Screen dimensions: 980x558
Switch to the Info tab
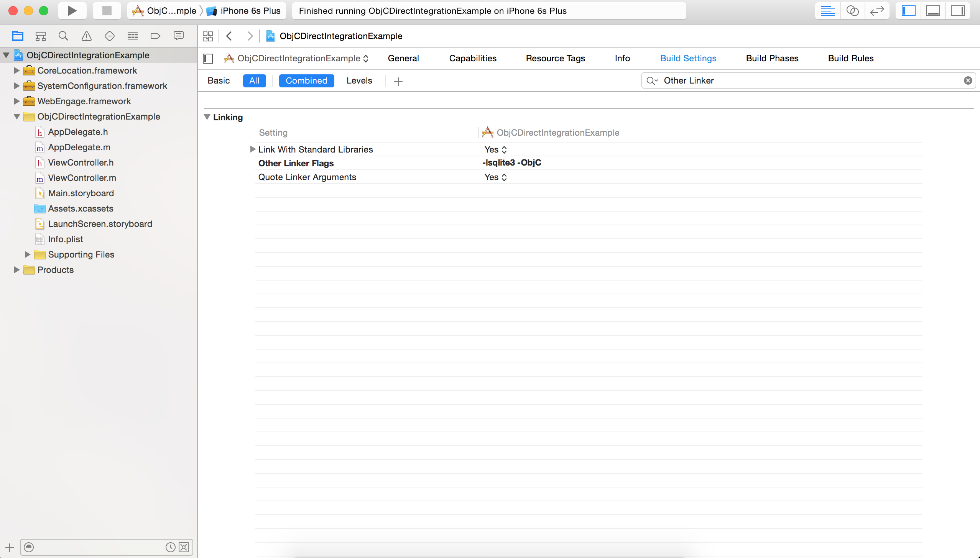click(622, 58)
